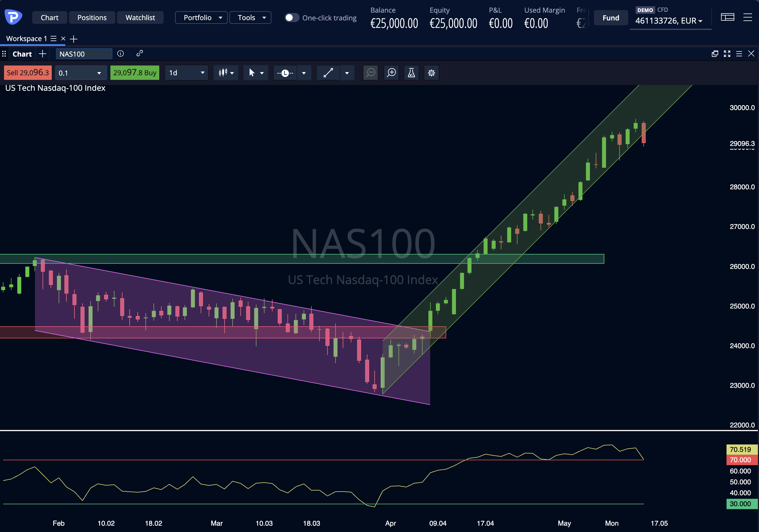Close Workspace 1 tab
This screenshot has width=759, height=532.
tap(63, 39)
